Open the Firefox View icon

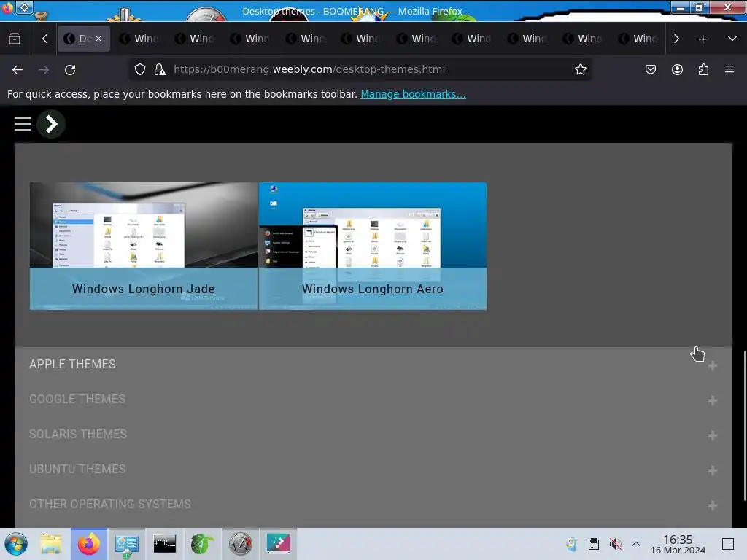pyautogui.click(x=15, y=39)
